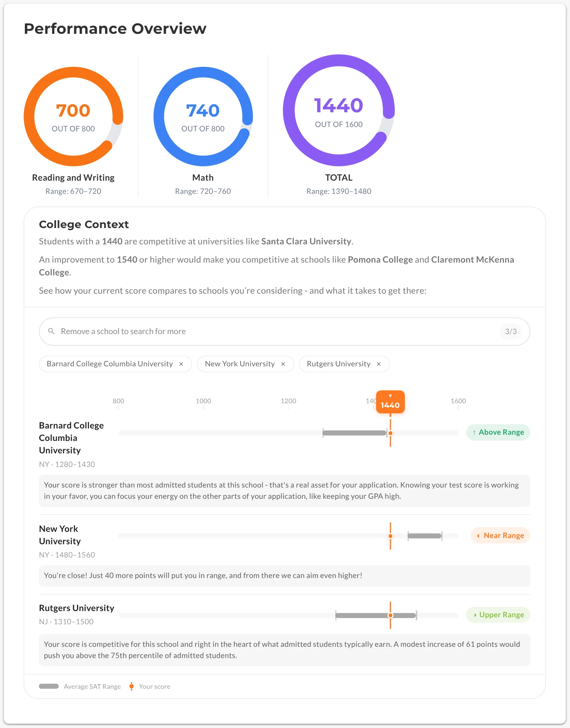Click the Math 740 score ring
The height and width of the screenshot is (728, 570).
click(x=203, y=117)
